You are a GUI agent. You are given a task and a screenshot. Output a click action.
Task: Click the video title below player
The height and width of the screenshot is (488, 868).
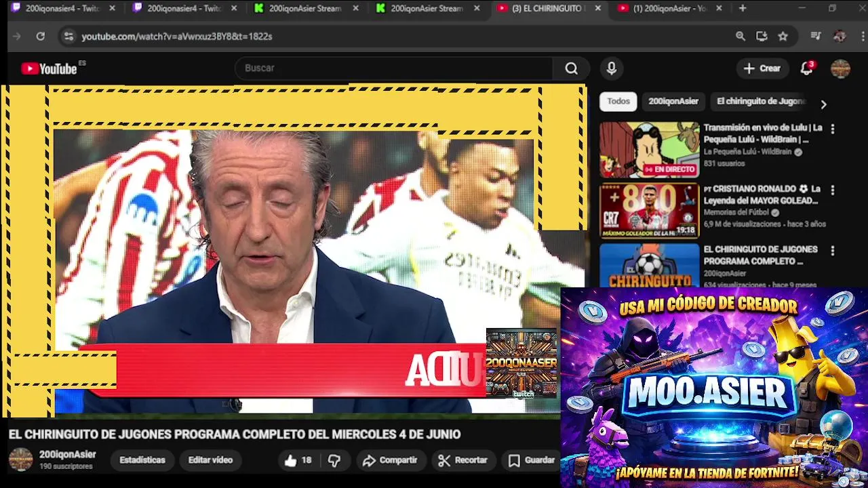pos(235,434)
